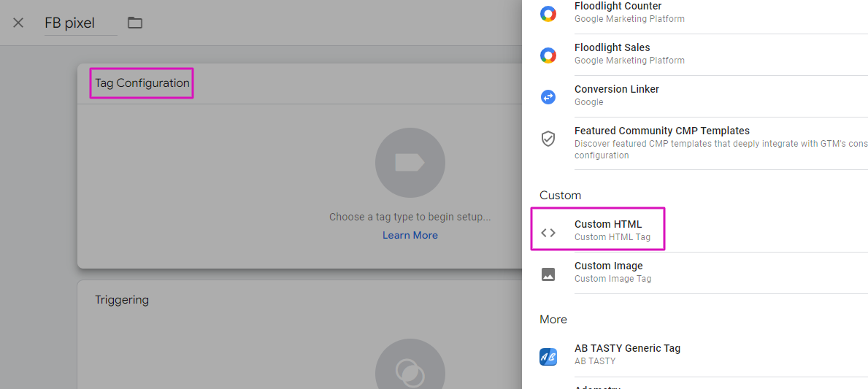Image resolution: width=868 pixels, height=389 pixels.
Task: Open Featured Community CMP Templates entry
Action: [x=695, y=143]
